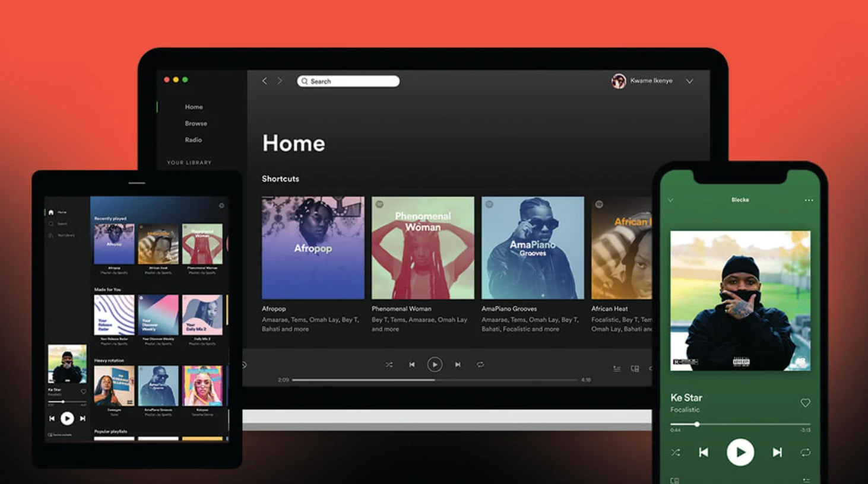This screenshot has height=484, width=868.
Task: Go forward with laptop forward arrow
Action: coord(280,81)
